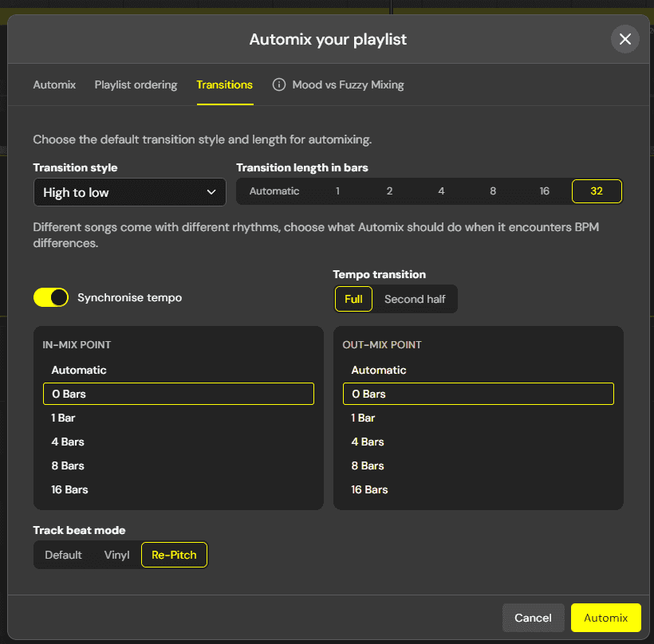The width and height of the screenshot is (654, 644).
Task: Set transition length to Automatic
Action: [274, 191]
